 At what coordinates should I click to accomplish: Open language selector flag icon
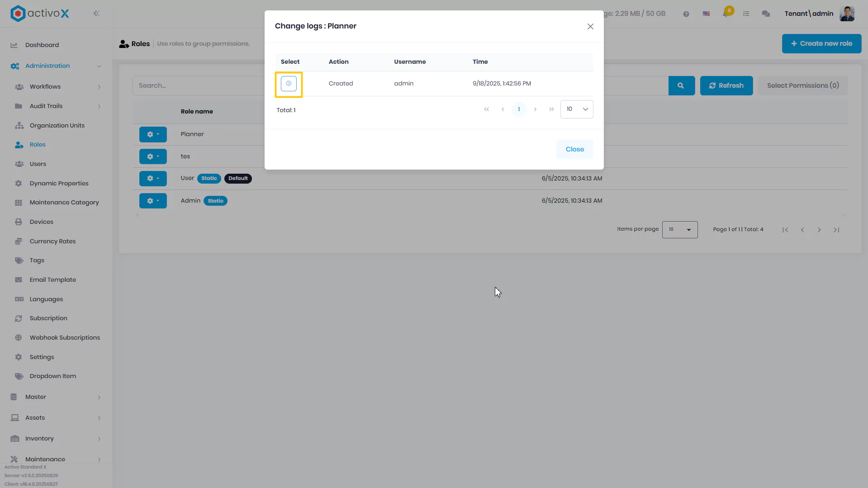(x=706, y=14)
